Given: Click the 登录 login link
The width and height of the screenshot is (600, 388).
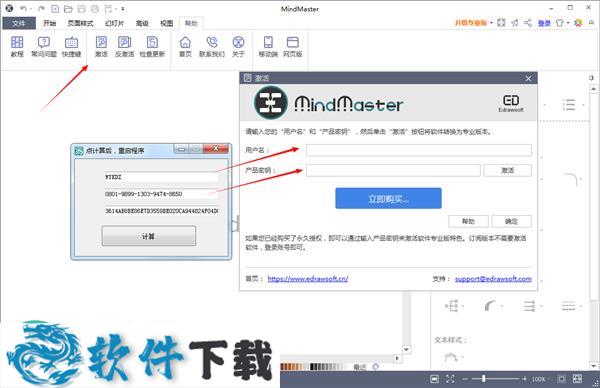Looking at the screenshot, I should coord(544,23).
